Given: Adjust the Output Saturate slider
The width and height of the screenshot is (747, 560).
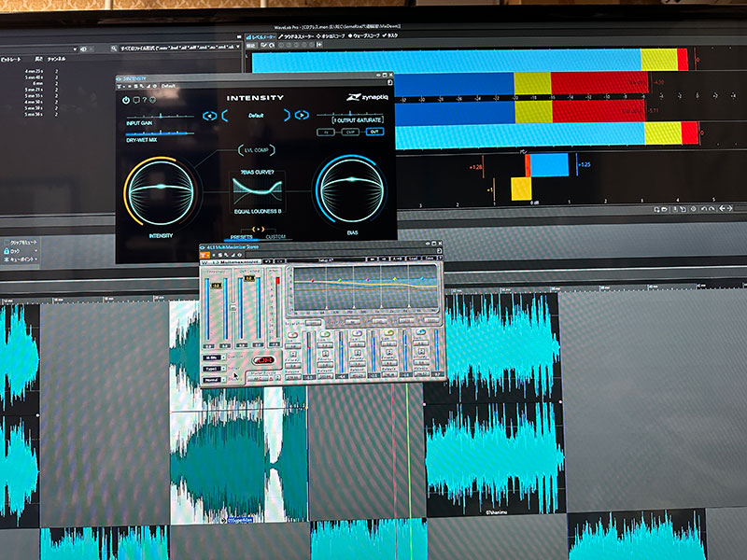Looking at the screenshot, I should click(350, 114).
